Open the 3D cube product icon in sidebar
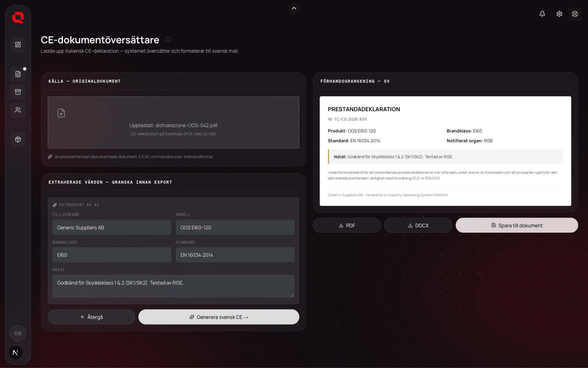 click(18, 139)
